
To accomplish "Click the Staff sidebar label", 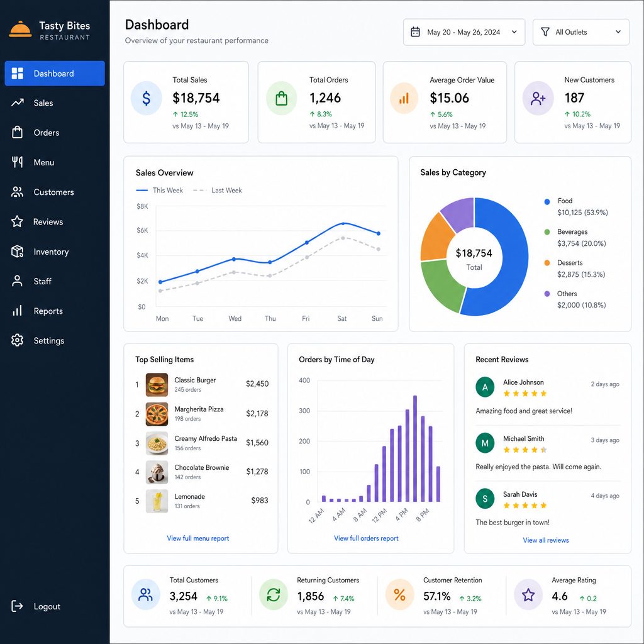I will [43, 281].
